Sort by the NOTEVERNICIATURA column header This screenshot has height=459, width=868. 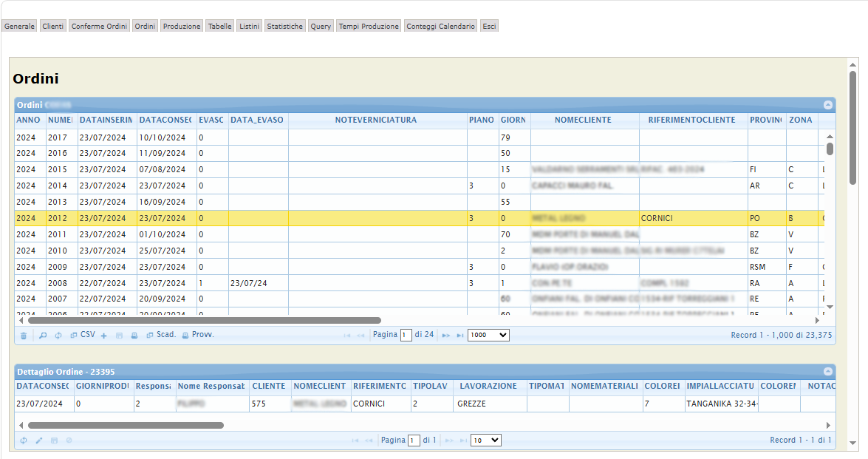[x=376, y=120]
